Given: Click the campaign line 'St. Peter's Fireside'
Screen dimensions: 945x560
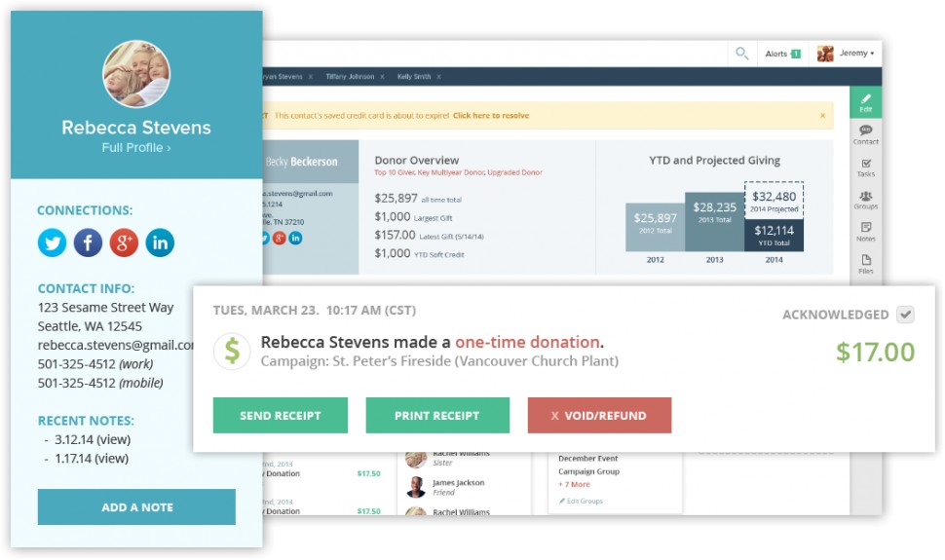Looking at the screenshot, I should pyautogui.click(x=439, y=361).
